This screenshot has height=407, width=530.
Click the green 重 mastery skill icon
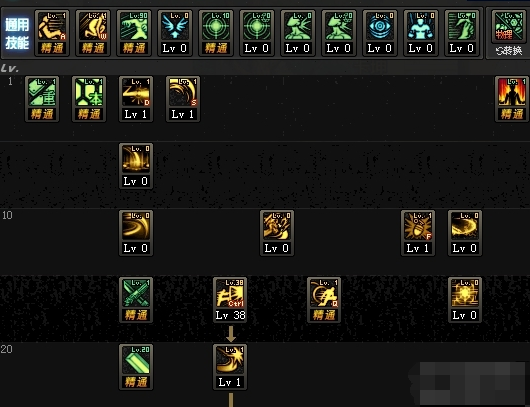pos(42,99)
